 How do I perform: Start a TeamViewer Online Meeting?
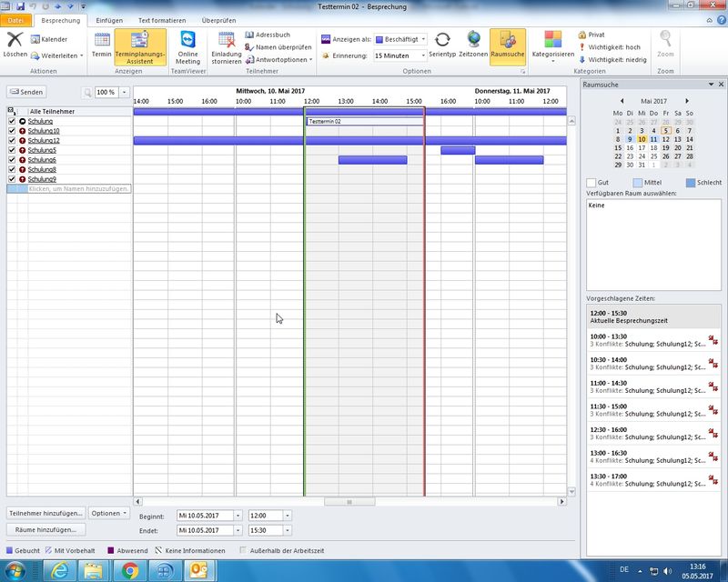tap(187, 47)
